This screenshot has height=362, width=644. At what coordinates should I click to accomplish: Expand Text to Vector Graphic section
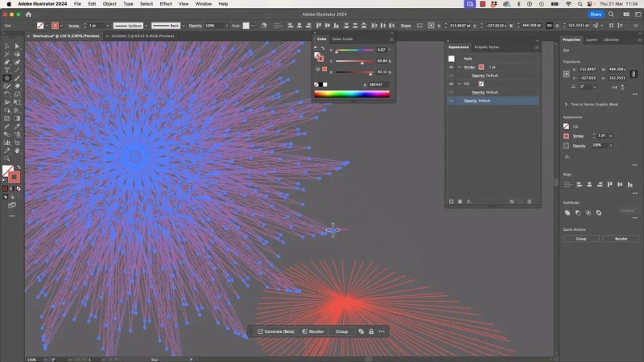566,105
